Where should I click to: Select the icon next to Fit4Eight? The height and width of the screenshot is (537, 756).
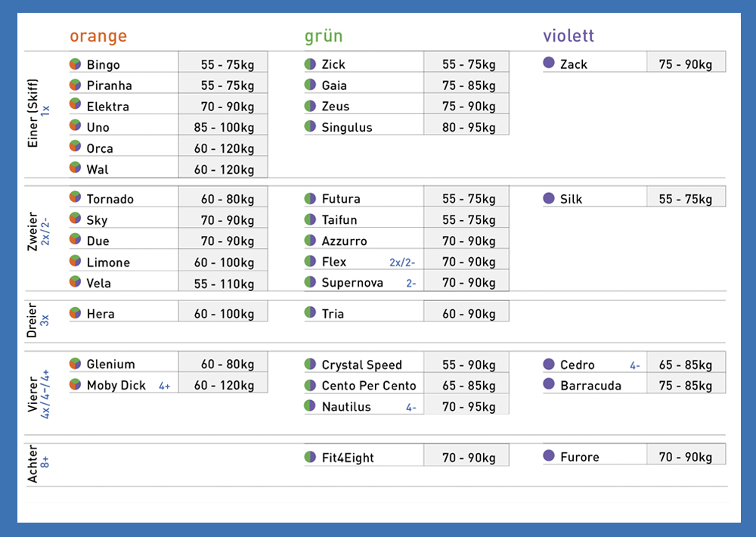(x=310, y=457)
